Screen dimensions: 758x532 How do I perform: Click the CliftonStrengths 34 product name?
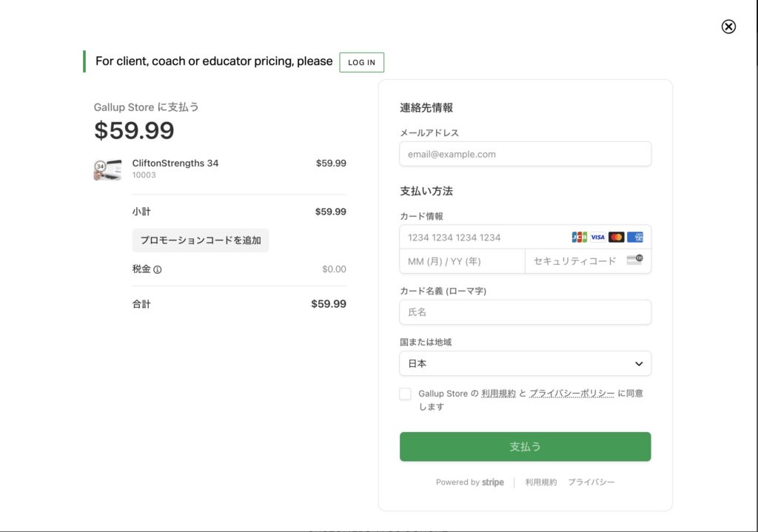tap(175, 164)
